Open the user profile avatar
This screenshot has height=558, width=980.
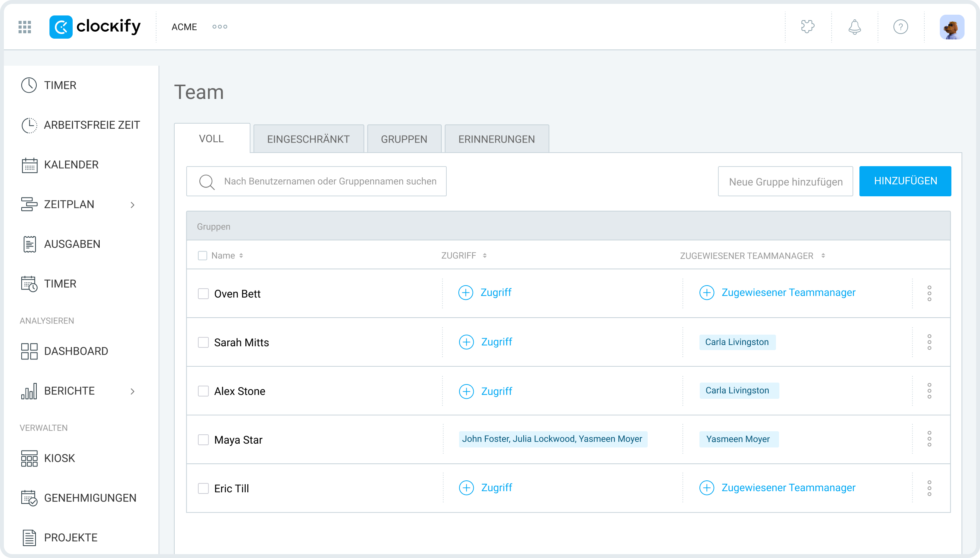point(952,27)
